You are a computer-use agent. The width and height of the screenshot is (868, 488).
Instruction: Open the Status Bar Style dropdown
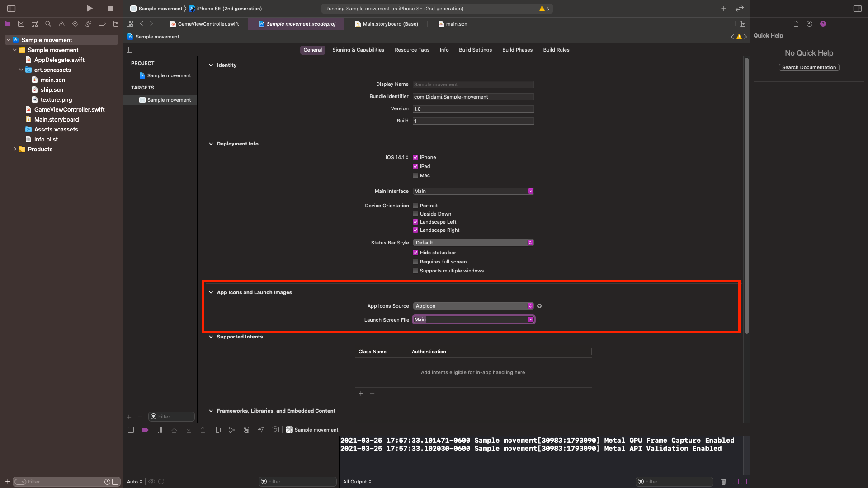[473, 243]
